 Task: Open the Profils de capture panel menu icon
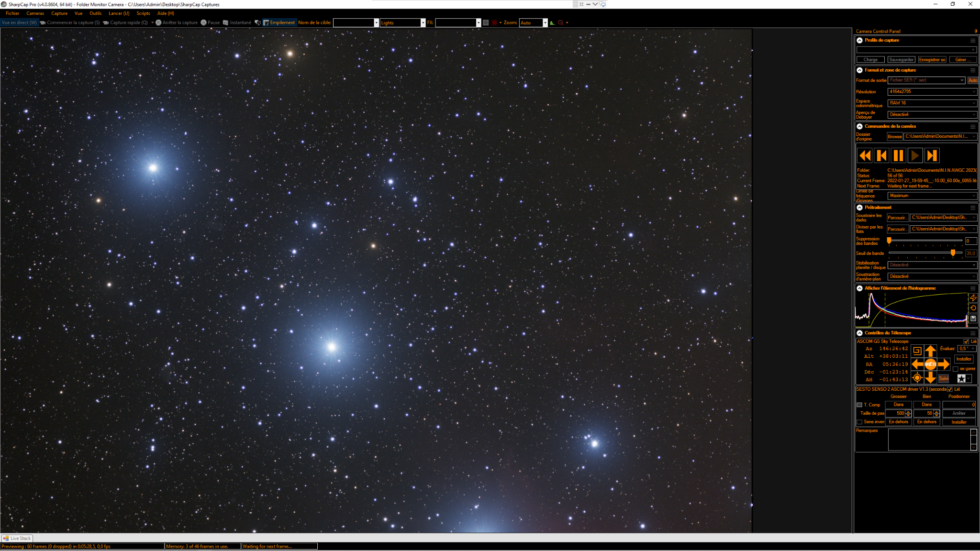973,41
